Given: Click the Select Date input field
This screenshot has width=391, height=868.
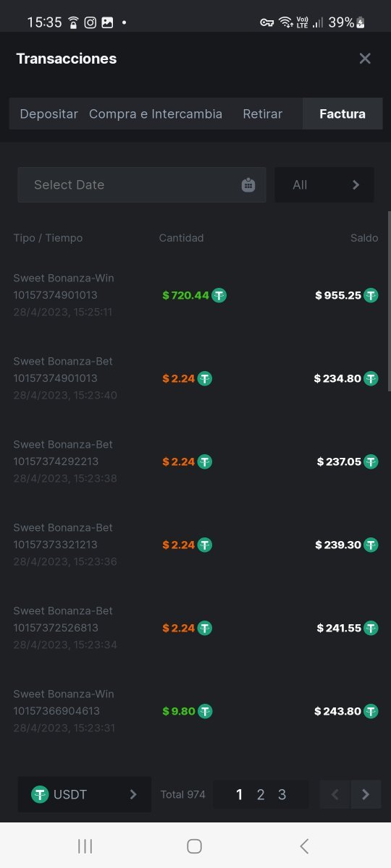Looking at the screenshot, I should pyautogui.click(x=142, y=184).
